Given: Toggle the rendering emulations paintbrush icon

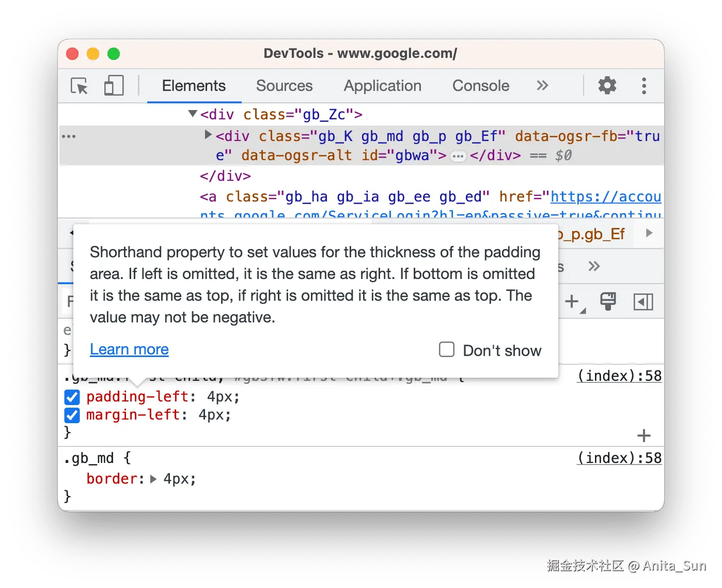Looking at the screenshot, I should [x=608, y=301].
